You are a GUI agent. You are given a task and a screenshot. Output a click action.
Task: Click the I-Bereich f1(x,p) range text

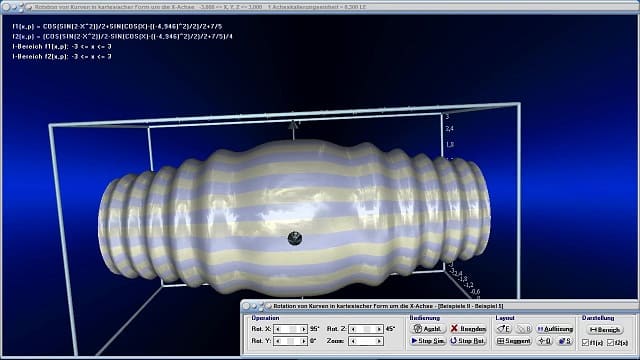(x=62, y=47)
